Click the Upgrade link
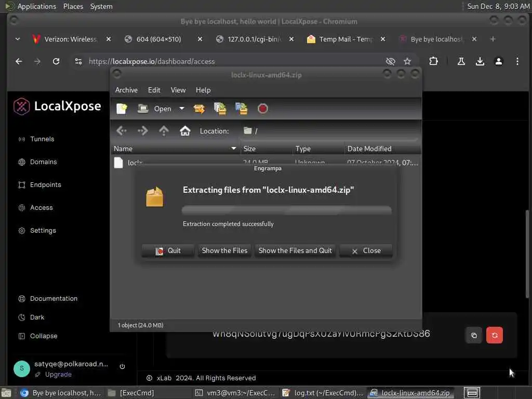Screen dimensions: 532x399 pyautogui.click(x=58, y=374)
